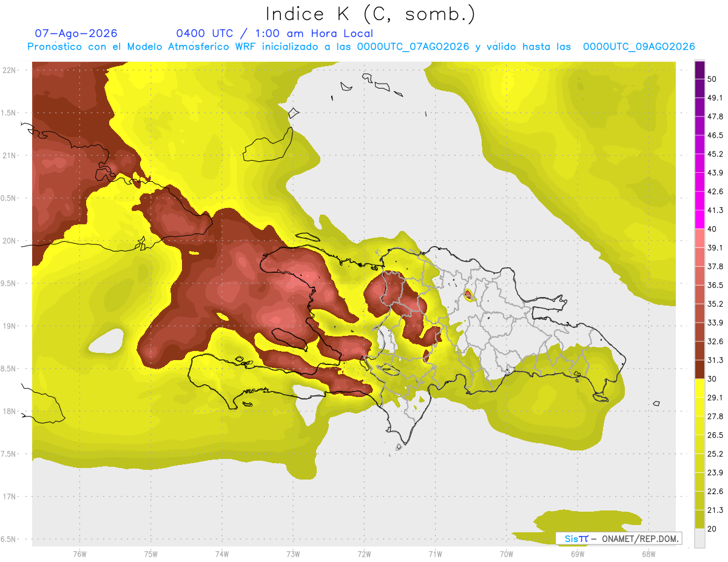Click the latitude label "19N"

pos(10,326)
